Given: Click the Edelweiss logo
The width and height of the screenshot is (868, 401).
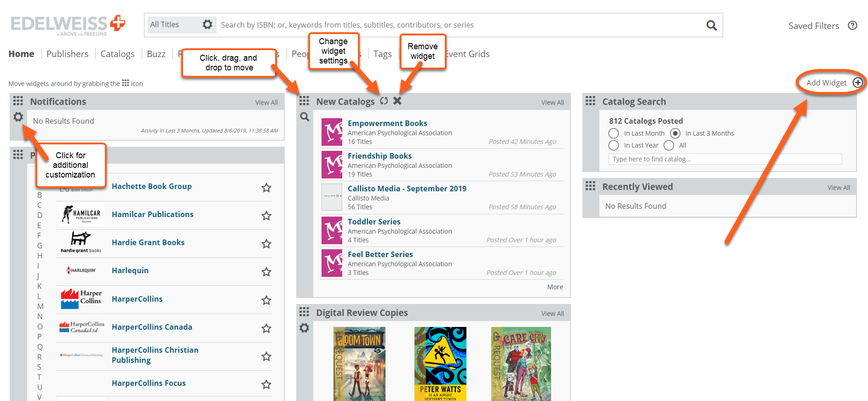Looking at the screenshot, I should coord(68,25).
